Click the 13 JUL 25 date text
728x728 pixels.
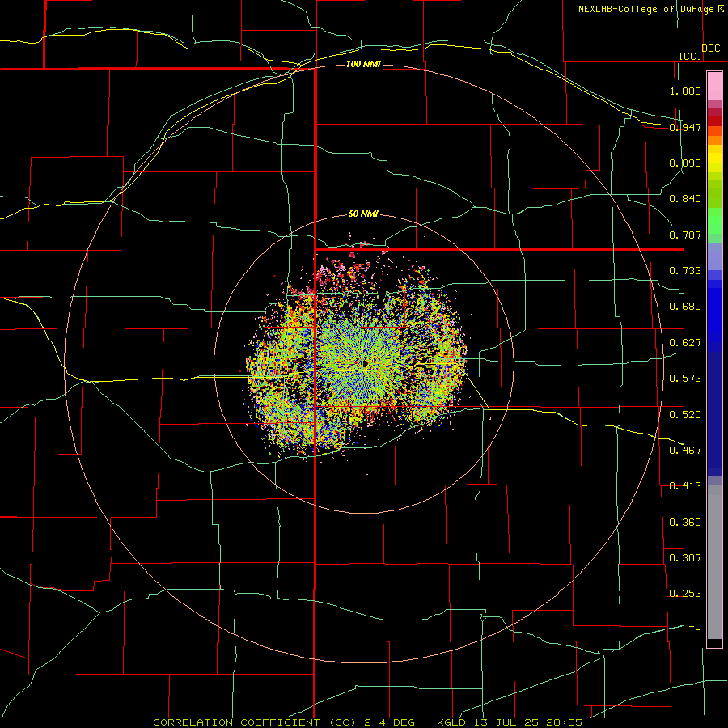pos(506,722)
